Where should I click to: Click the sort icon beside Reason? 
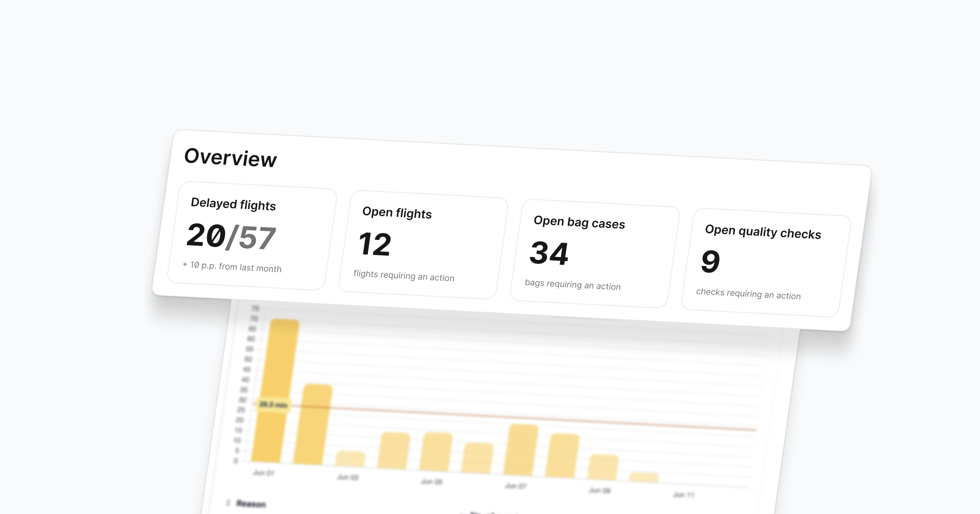228,503
